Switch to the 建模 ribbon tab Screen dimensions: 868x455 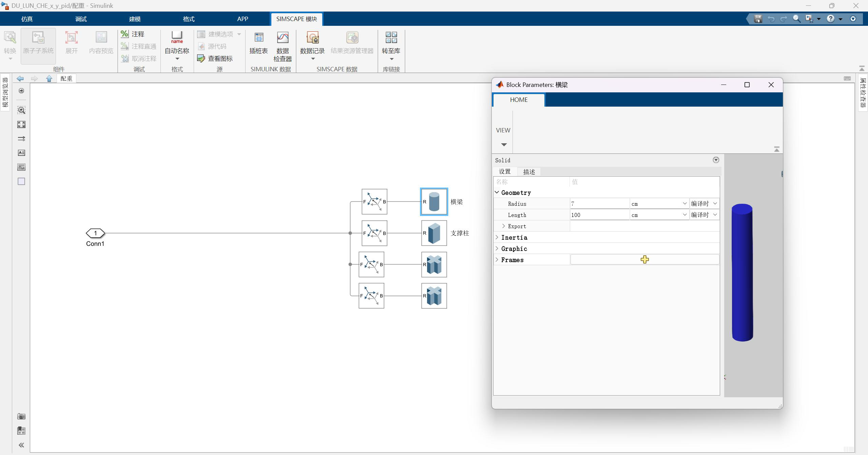(x=135, y=19)
